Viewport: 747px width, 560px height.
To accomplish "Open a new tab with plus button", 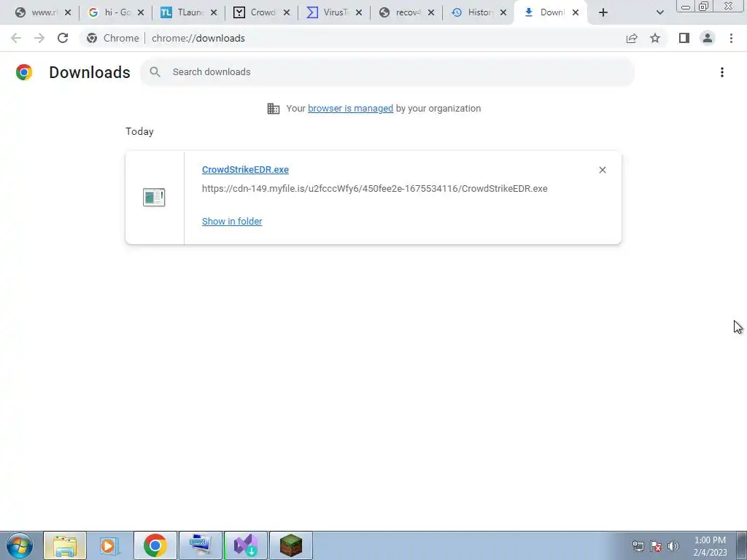I will point(603,12).
